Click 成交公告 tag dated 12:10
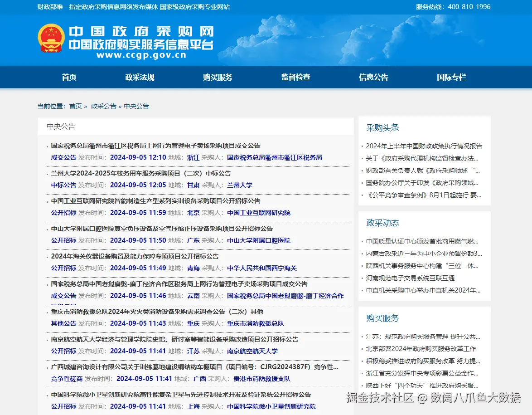 (x=63, y=157)
